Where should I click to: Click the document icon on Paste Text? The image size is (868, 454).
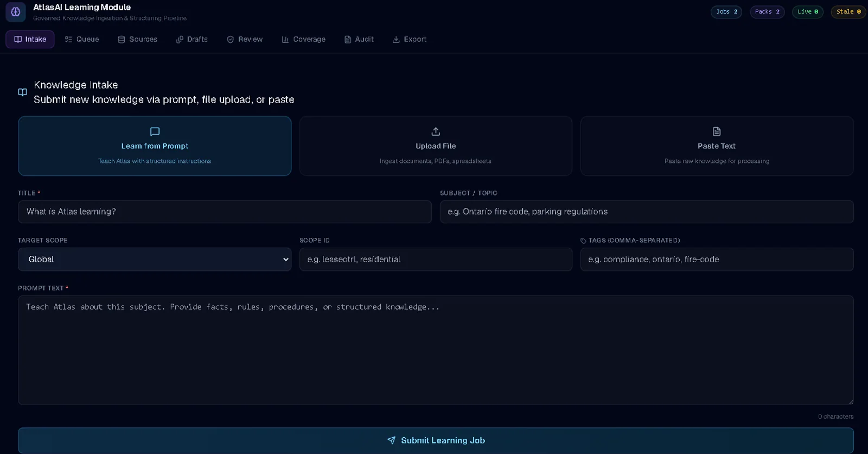coord(717,131)
